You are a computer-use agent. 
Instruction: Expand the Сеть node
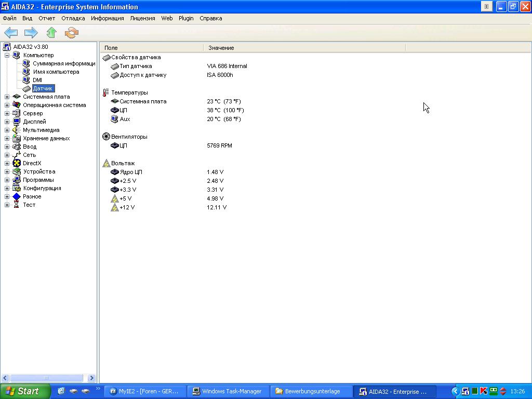click(x=7, y=155)
